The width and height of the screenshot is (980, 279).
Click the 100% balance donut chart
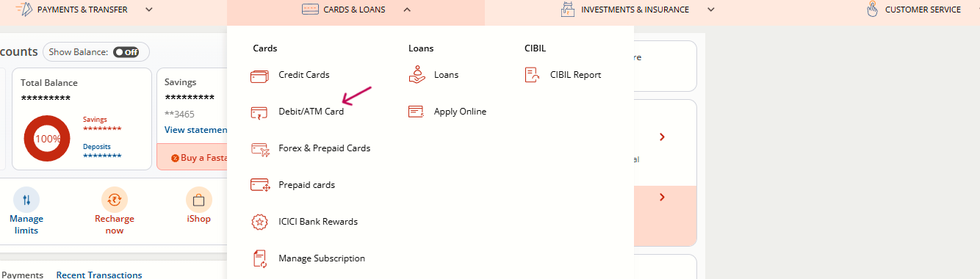point(47,139)
